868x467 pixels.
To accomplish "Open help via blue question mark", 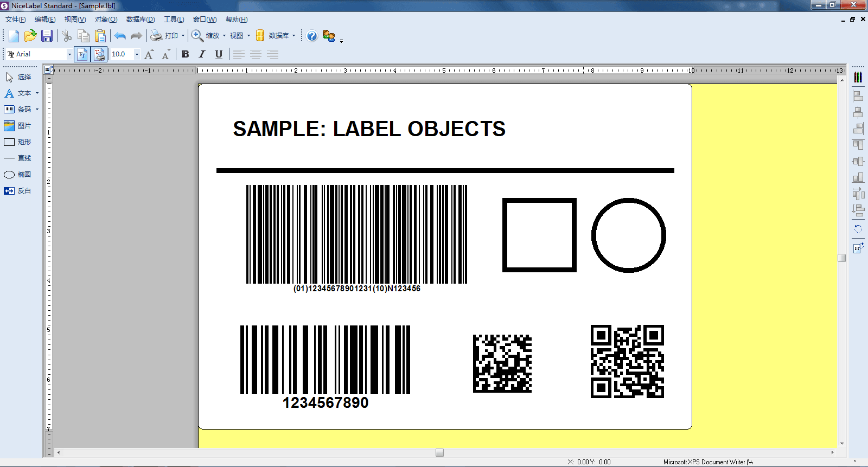I will tap(312, 36).
